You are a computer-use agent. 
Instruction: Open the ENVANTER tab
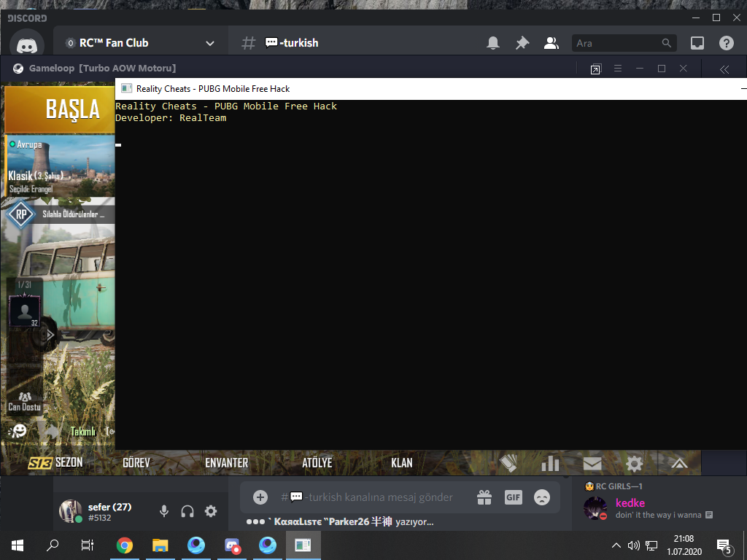click(226, 463)
